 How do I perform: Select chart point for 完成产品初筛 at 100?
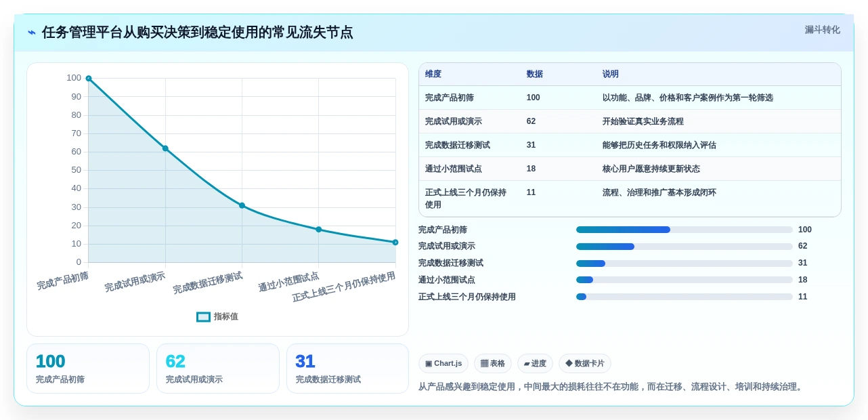pyautogui.click(x=89, y=79)
